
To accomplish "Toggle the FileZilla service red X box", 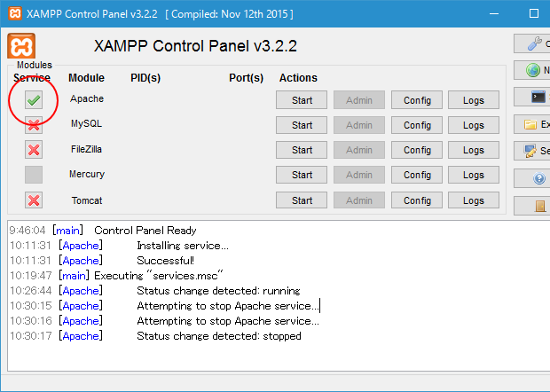I will (34, 150).
